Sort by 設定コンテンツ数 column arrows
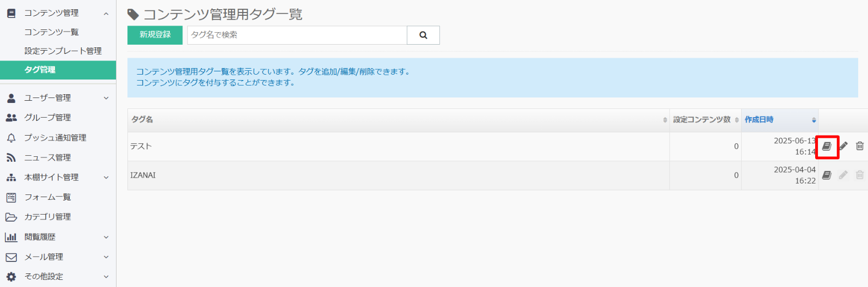 pos(737,120)
